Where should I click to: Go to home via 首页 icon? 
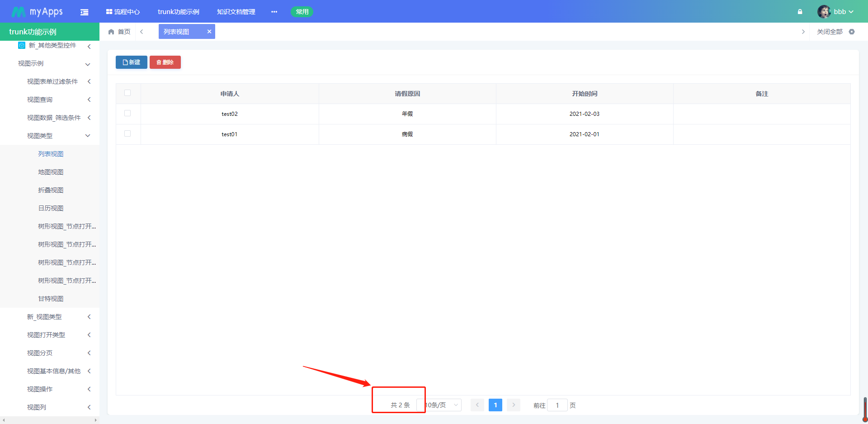[111, 32]
